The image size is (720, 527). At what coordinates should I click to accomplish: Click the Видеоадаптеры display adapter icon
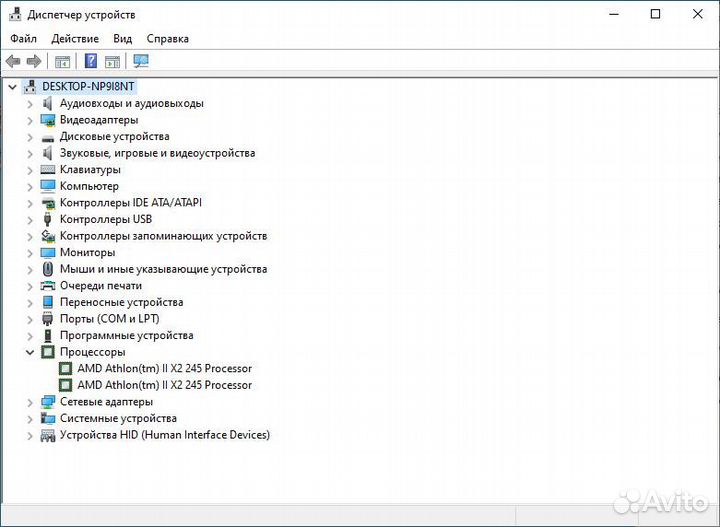48,120
